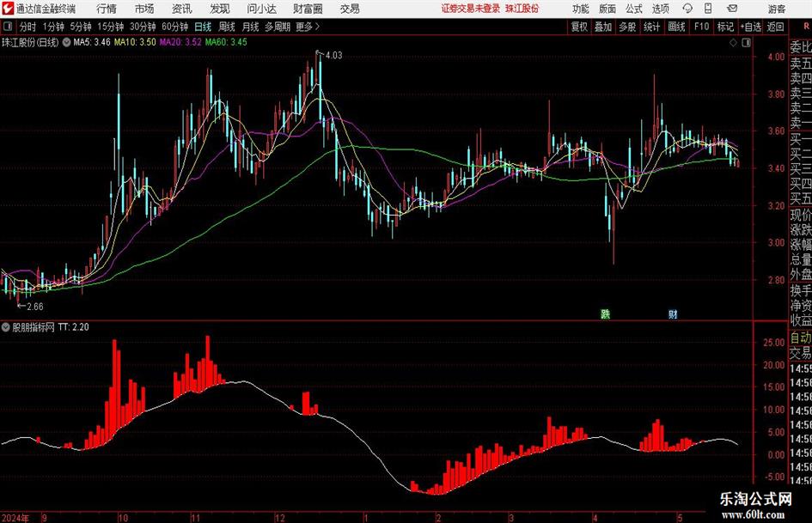Click the 4.03 high price label
This screenshot has height=523, width=812.
pyautogui.click(x=334, y=55)
